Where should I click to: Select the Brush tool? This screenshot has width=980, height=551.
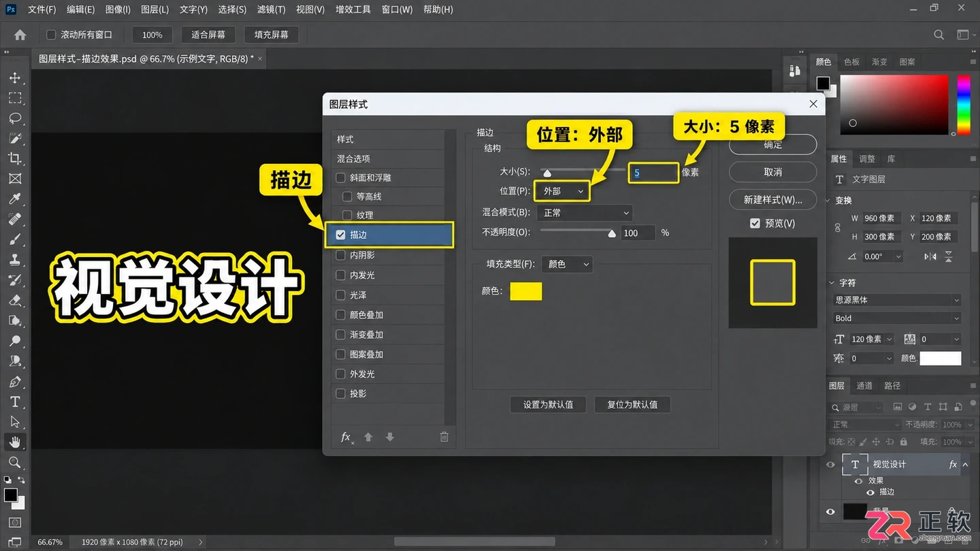[15, 239]
